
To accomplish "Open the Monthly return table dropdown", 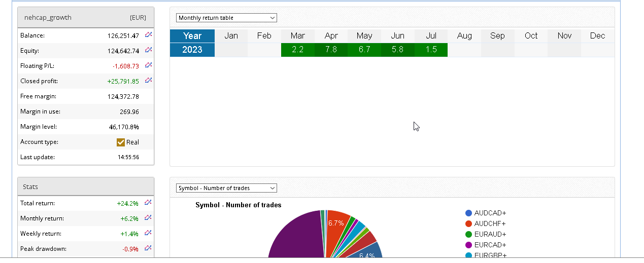I will click(226, 18).
